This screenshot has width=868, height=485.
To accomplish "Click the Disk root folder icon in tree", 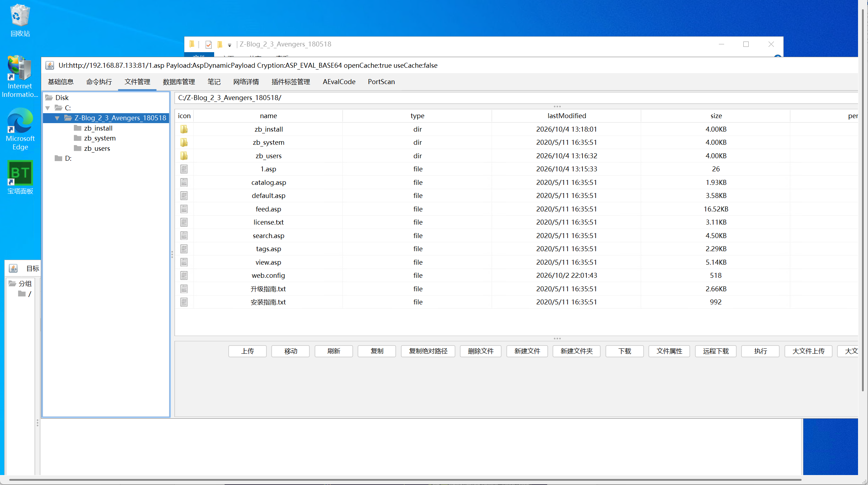I will (49, 98).
